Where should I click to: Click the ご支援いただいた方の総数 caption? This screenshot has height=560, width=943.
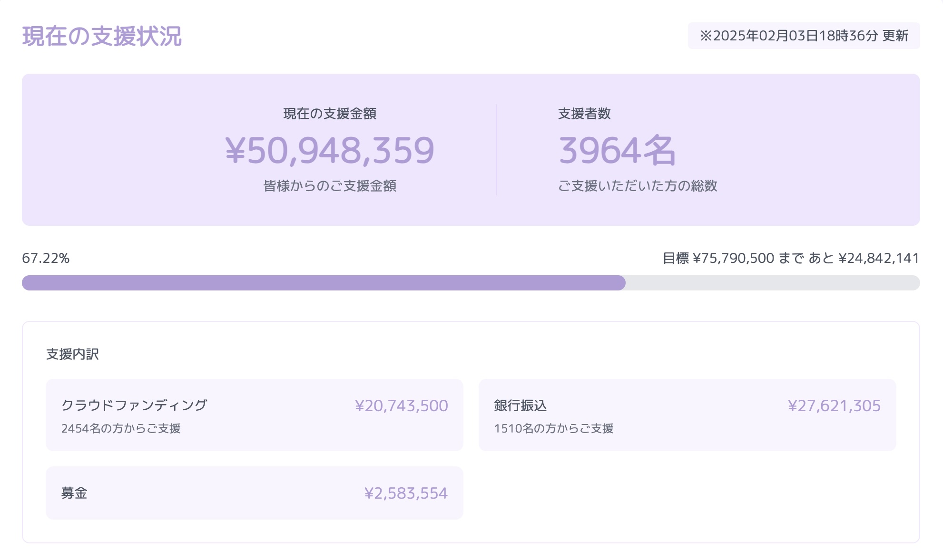pos(638,186)
